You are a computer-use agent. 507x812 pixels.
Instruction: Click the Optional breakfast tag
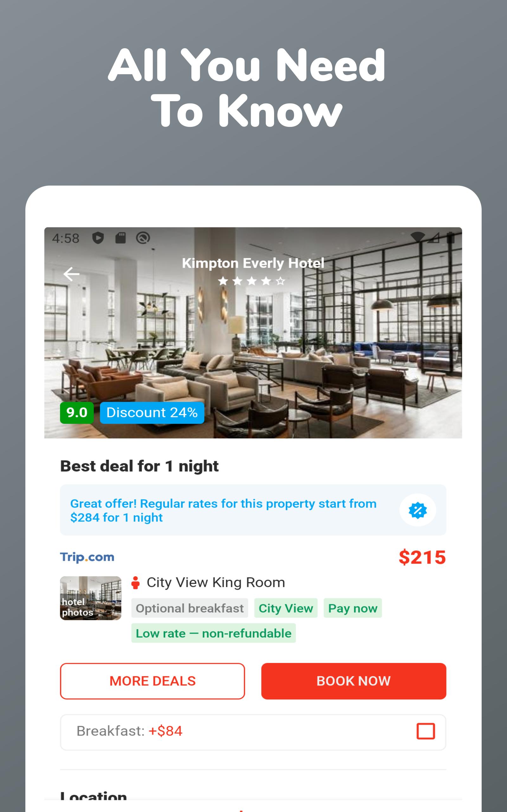pos(189,608)
